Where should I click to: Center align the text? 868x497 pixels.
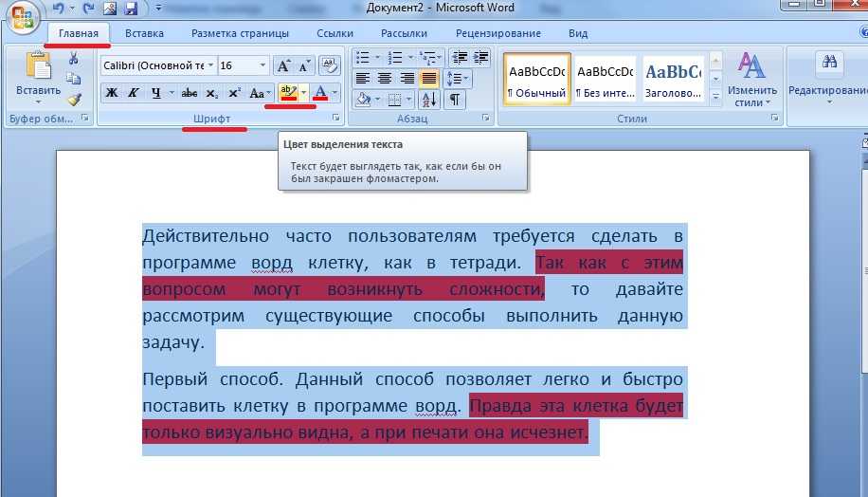tap(385, 79)
